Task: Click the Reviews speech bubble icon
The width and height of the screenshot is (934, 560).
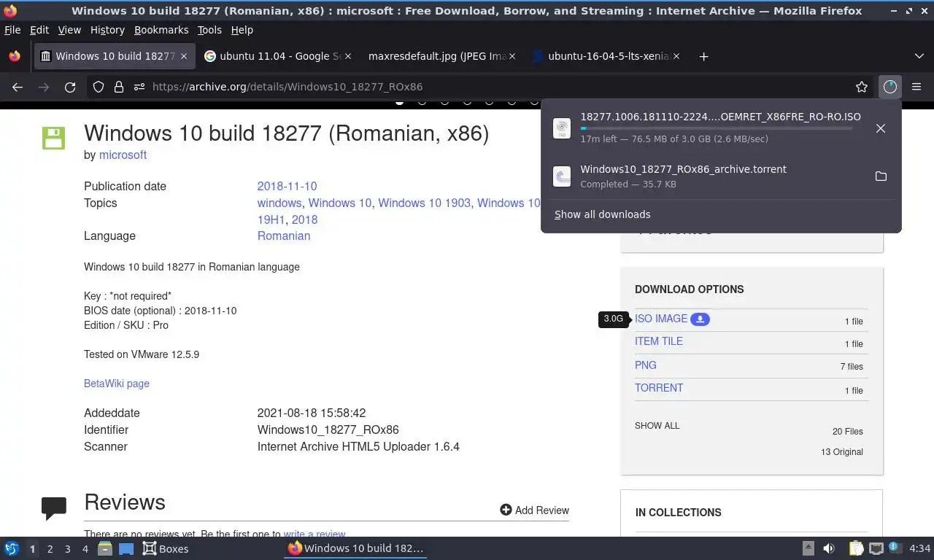Action: point(54,508)
